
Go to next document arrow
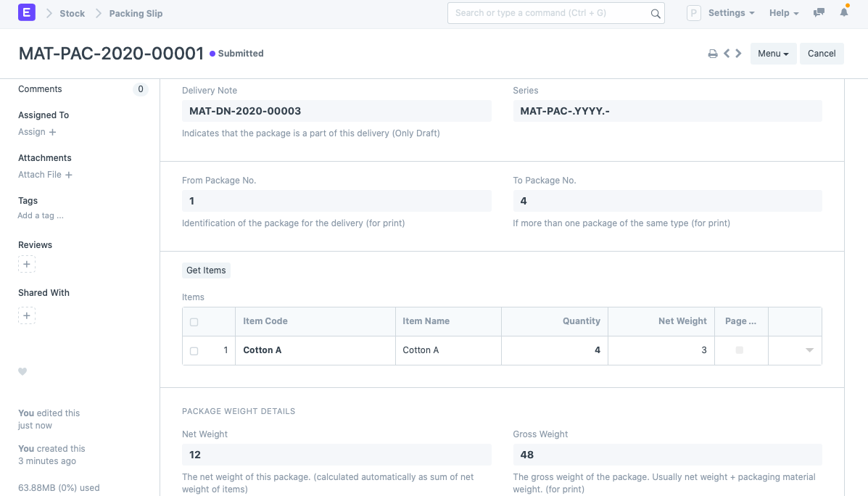pyautogui.click(x=738, y=54)
